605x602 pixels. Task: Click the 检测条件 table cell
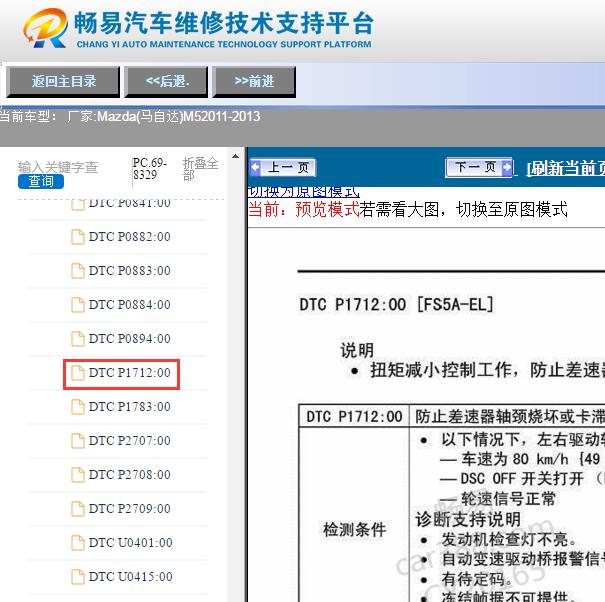click(354, 529)
